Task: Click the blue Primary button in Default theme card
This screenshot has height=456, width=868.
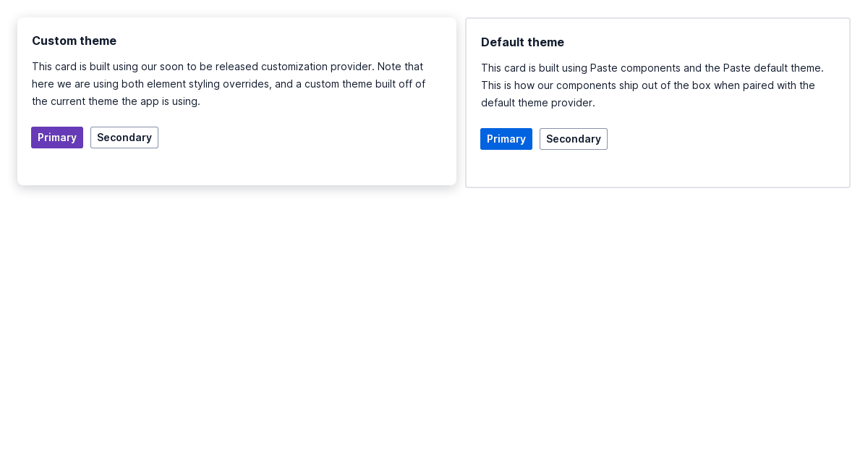Action: click(x=506, y=139)
